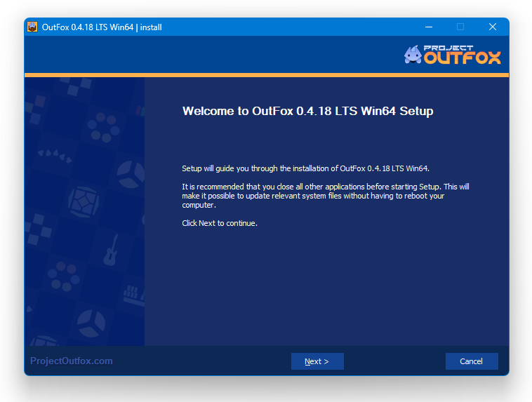Open the ProjectOutfox.com link
Viewport: 532px width, 402px height.
point(72,361)
